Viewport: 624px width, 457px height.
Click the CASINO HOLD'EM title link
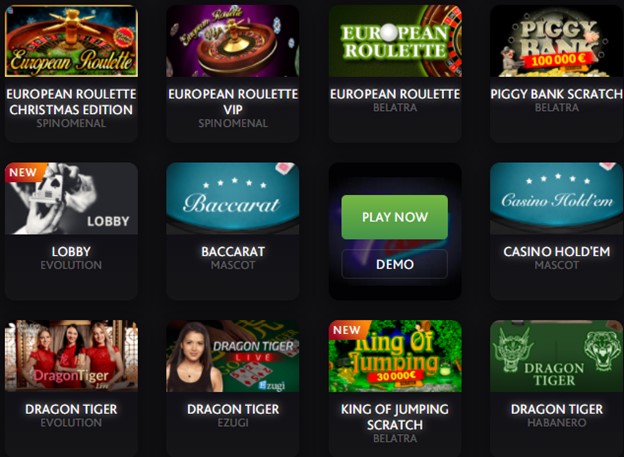[x=557, y=252]
